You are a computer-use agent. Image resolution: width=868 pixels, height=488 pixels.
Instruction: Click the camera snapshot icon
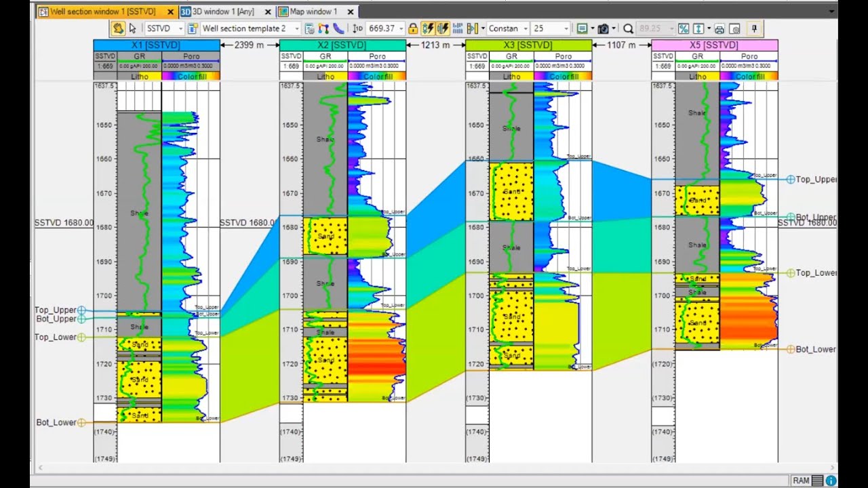[x=603, y=28]
